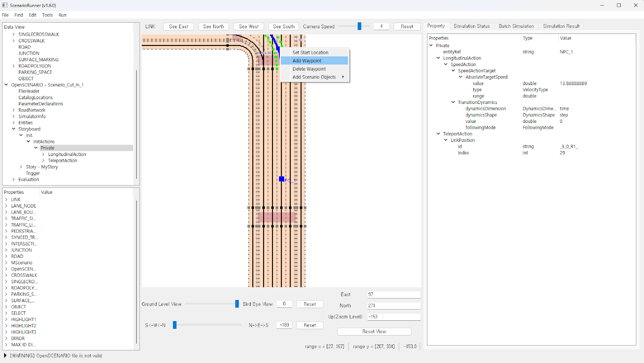
Task: Collapse the AbsoluteTargetSpeed property group
Action: (x=460, y=77)
